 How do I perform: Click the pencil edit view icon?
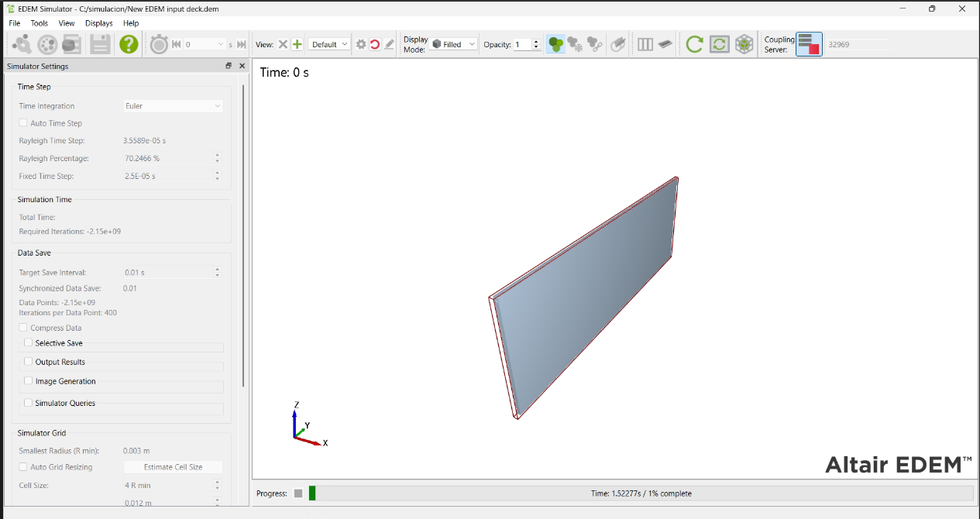(x=389, y=45)
